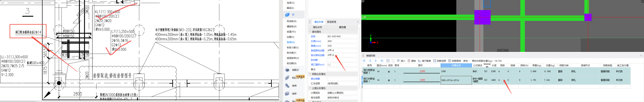Switch to 图层管理 tab
Image resolution: width=644 pixels, height=102 pixels.
[x=331, y=22]
